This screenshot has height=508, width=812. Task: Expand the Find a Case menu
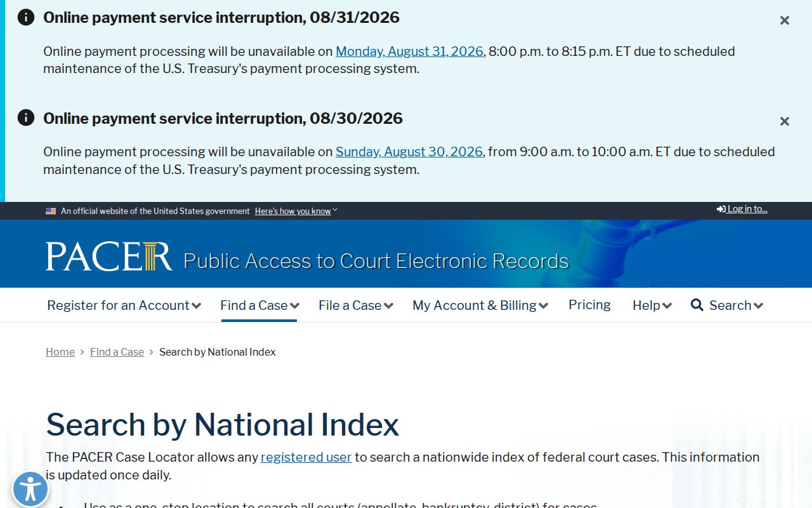click(x=259, y=305)
